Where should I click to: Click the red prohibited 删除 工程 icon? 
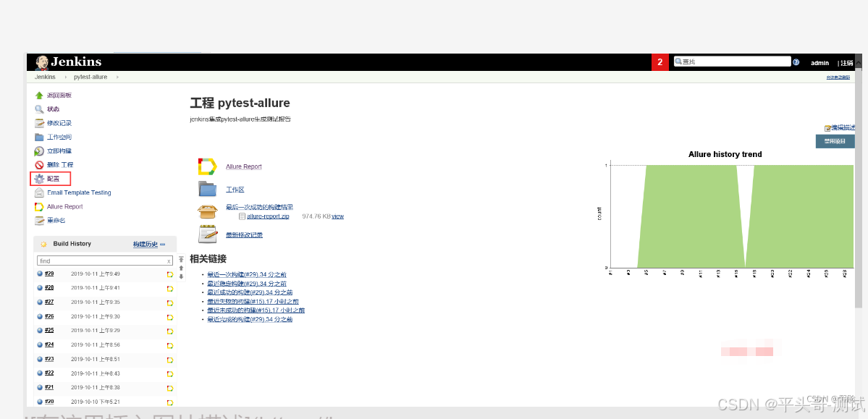coord(39,164)
